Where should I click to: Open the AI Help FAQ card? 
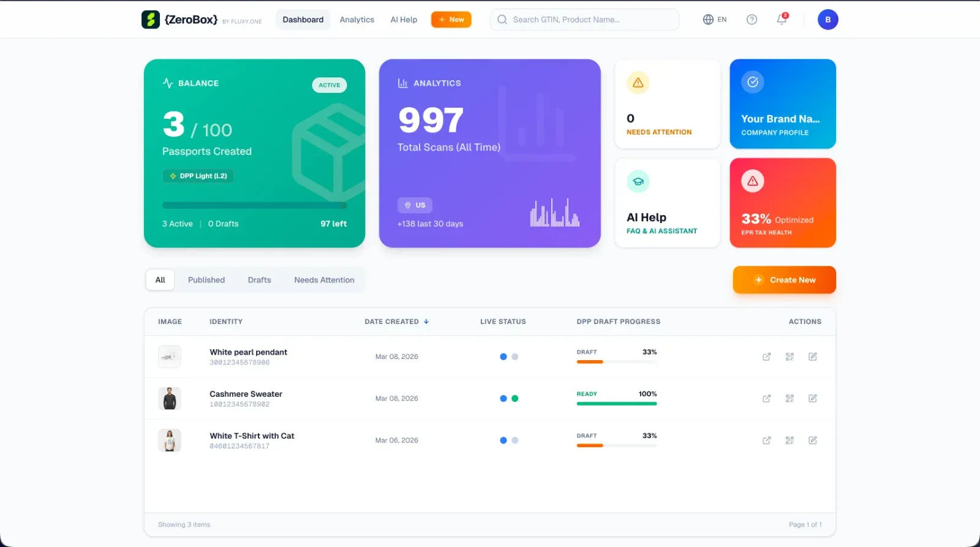[668, 203]
